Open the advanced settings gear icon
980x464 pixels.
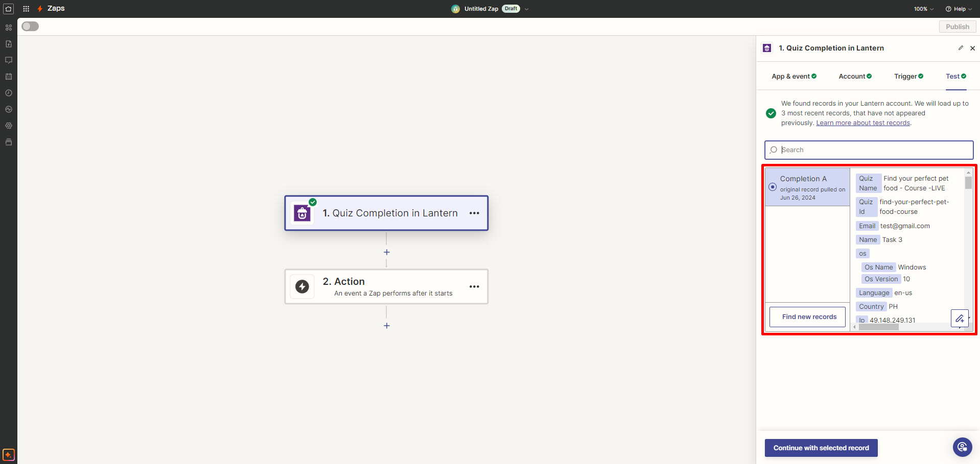tap(9, 126)
